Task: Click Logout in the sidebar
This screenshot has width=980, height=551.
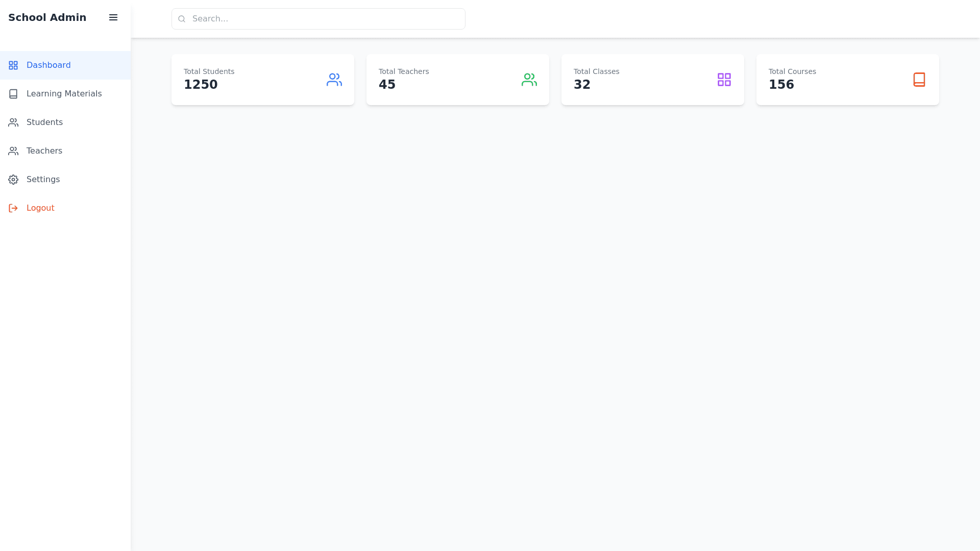Action: (40, 208)
